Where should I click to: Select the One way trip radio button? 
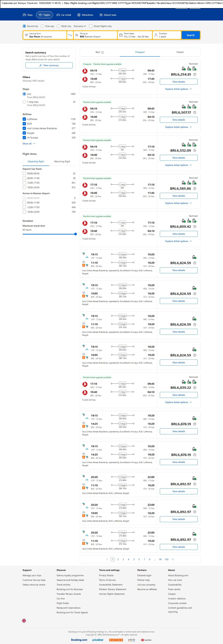[42, 26]
